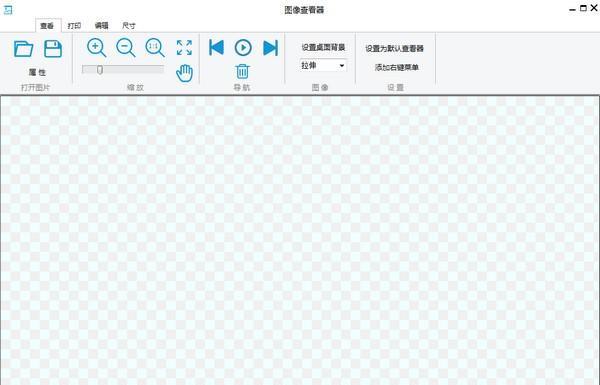This screenshot has width=600, height=385.
Task: Click the empty image canvas area
Action: click(300, 240)
